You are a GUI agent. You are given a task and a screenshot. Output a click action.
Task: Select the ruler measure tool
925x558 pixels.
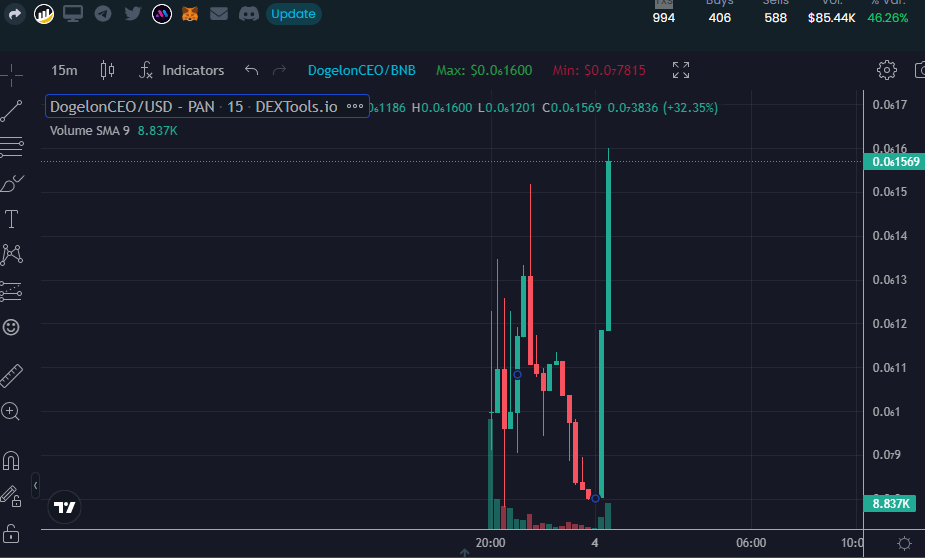point(11,376)
